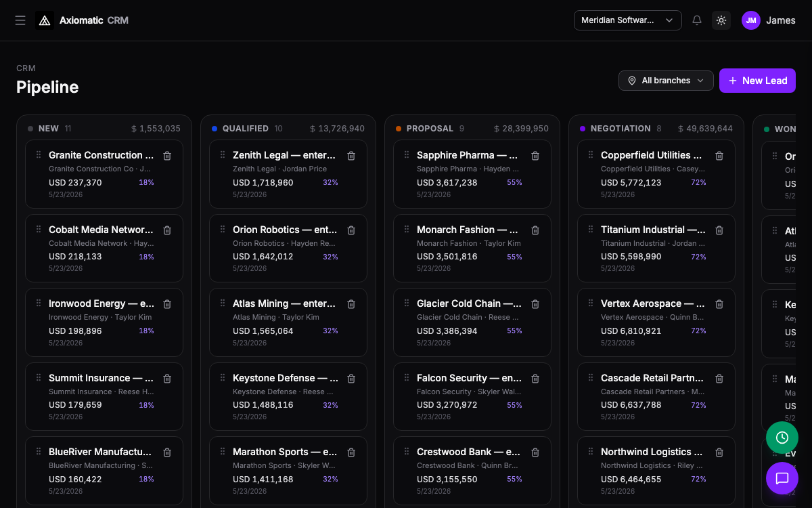Grab the drag handle on Granite Construction card
The width and height of the screenshot is (812, 508).
coord(39,155)
